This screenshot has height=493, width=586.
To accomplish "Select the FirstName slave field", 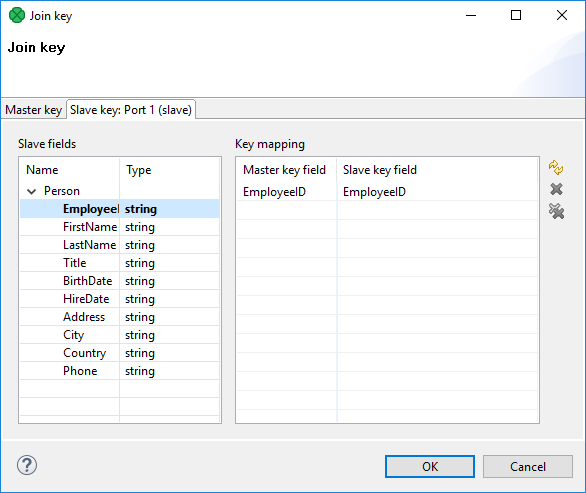I will click(x=120, y=227).
